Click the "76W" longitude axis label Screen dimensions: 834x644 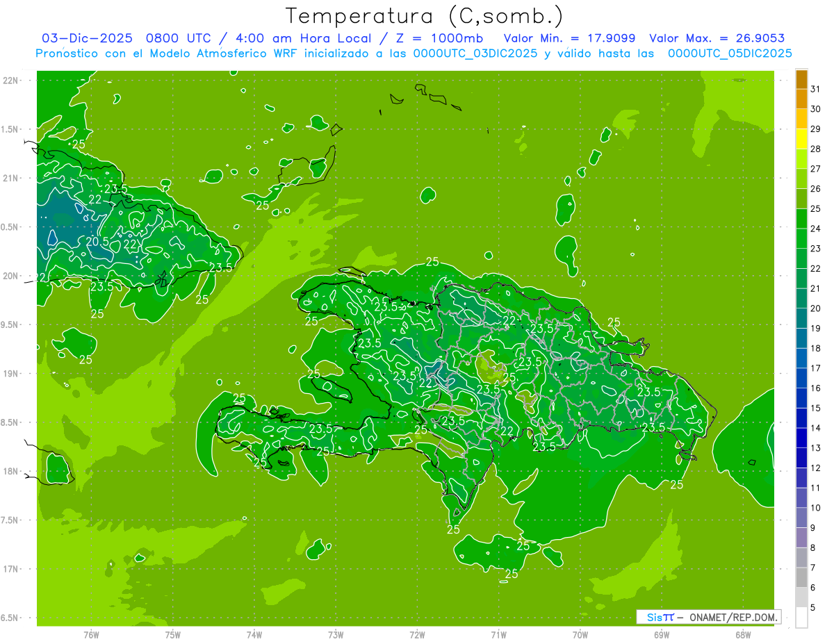[x=91, y=636]
